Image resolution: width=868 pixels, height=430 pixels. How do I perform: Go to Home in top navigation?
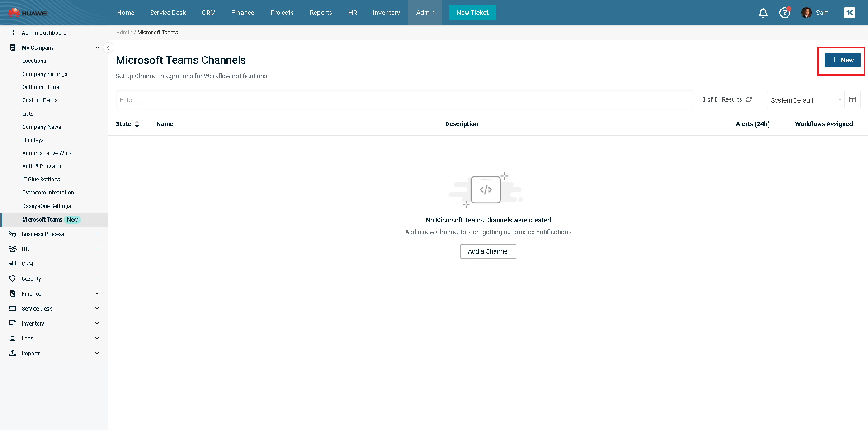tap(126, 13)
